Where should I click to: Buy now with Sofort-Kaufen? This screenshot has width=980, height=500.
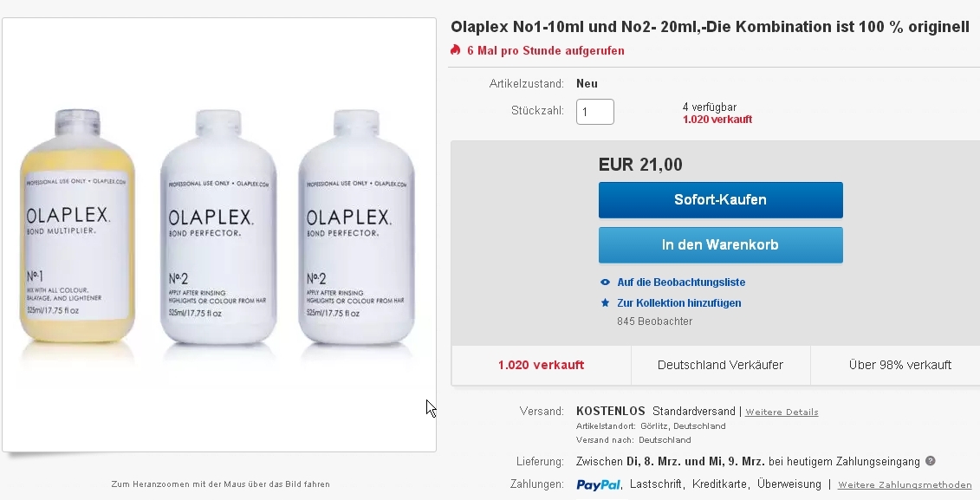(x=721, y=200)
